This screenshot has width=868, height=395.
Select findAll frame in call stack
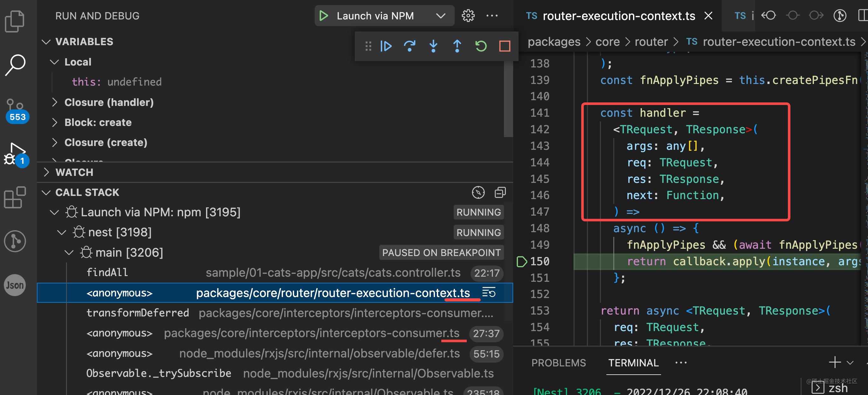(x=275, y=272)
